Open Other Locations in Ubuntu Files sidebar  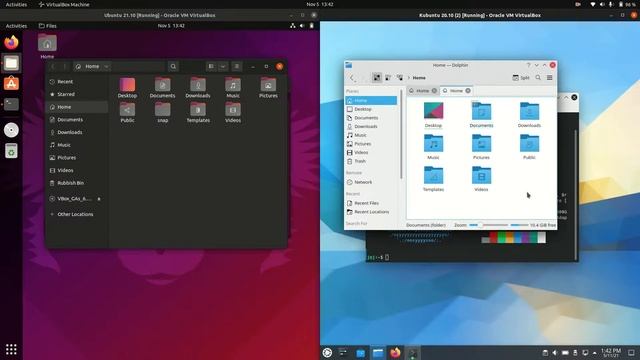click(x=77, y=214)
